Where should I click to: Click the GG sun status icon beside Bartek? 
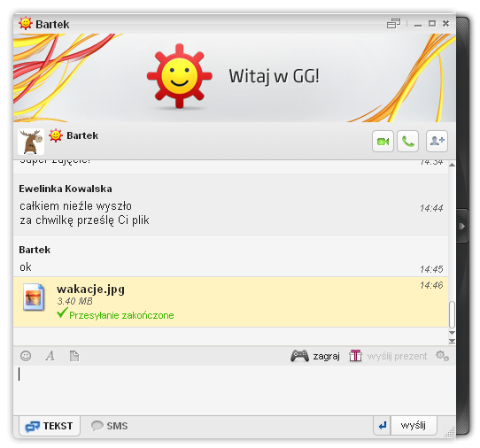coord(56,135)
